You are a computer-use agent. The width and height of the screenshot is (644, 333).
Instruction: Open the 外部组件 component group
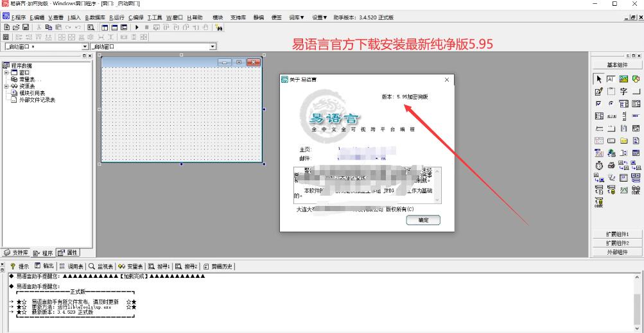click(x=617, y=252)
